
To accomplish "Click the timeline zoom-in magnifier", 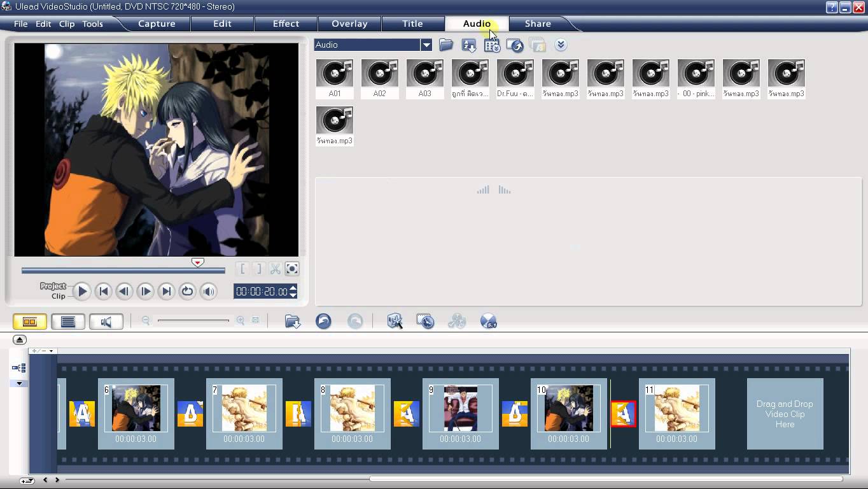I will (241, 320).
